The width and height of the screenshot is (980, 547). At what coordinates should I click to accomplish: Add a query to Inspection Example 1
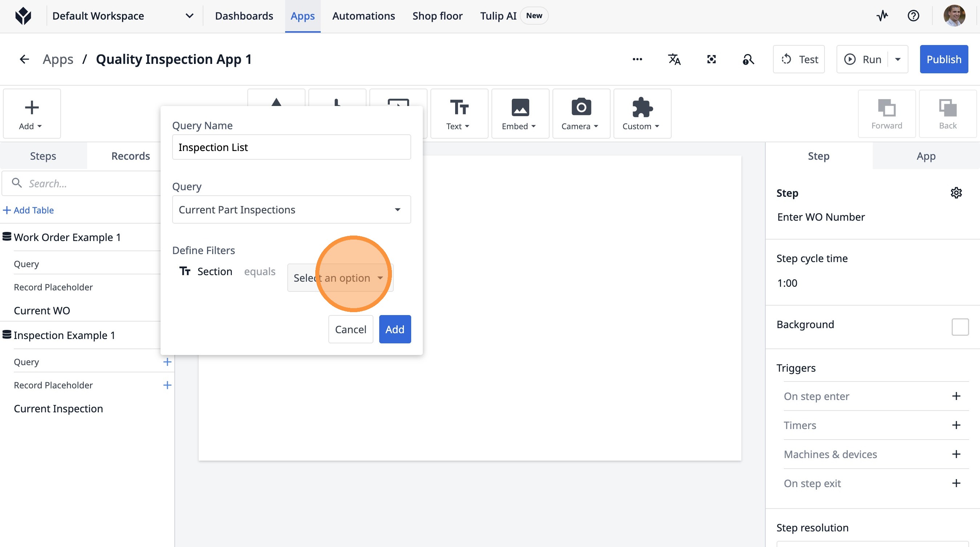167,362
